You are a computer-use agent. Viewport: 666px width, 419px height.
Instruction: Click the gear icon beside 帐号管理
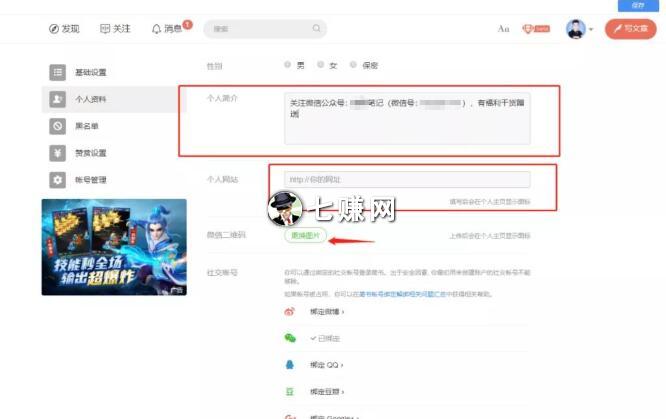(57, 180)
